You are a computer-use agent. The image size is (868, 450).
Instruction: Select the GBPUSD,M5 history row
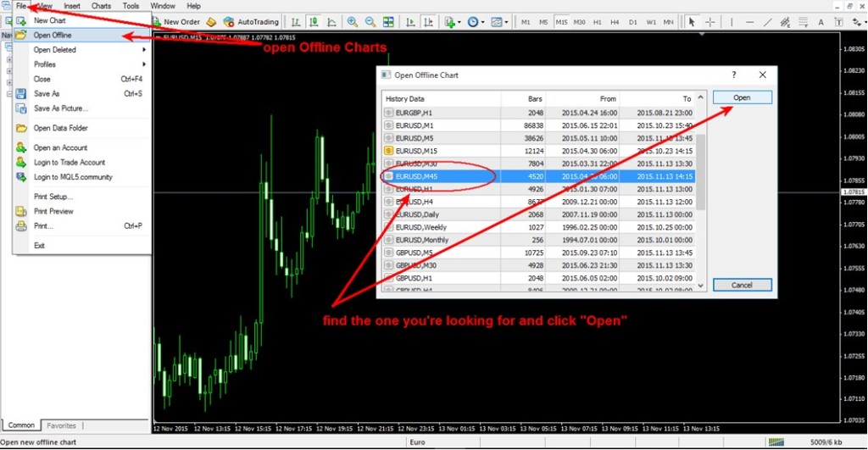click(538, 253)
